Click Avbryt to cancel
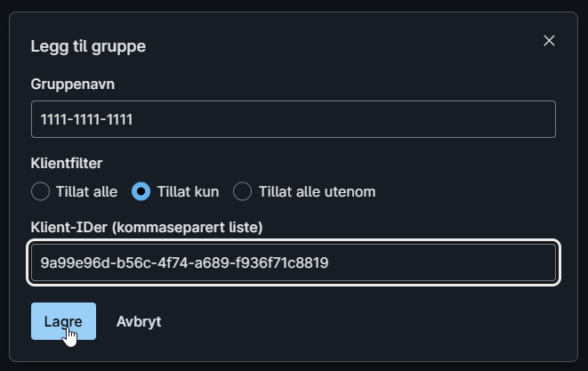Image resolution: width=588 pixels, height=371 pixels. click(x=139, y=321)
